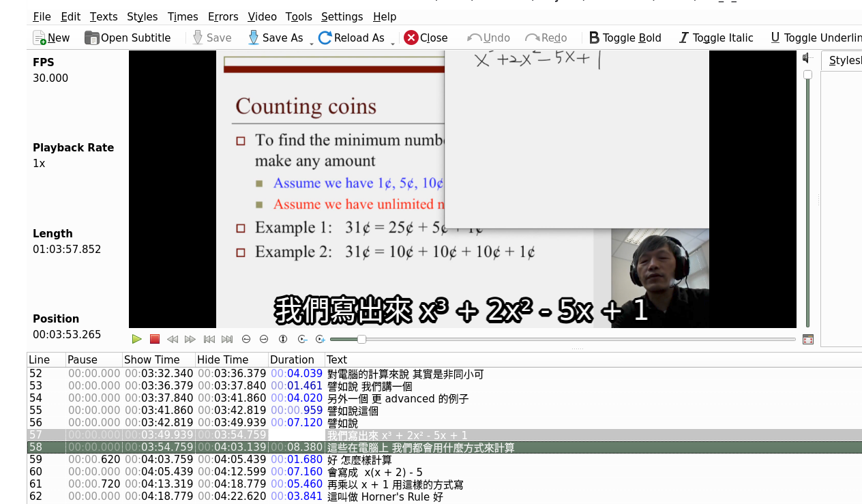Click the red Stop playback button

point(155,339)
